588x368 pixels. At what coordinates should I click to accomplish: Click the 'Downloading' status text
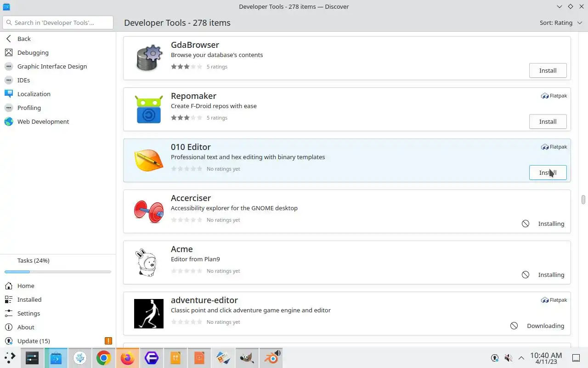[546, 326]
